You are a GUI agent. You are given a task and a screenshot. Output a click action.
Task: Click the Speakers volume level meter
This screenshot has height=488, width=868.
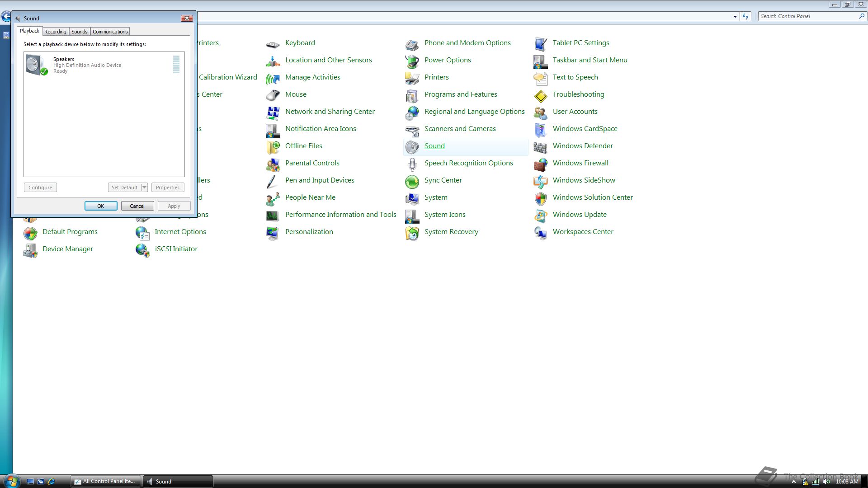pos(176,64)
